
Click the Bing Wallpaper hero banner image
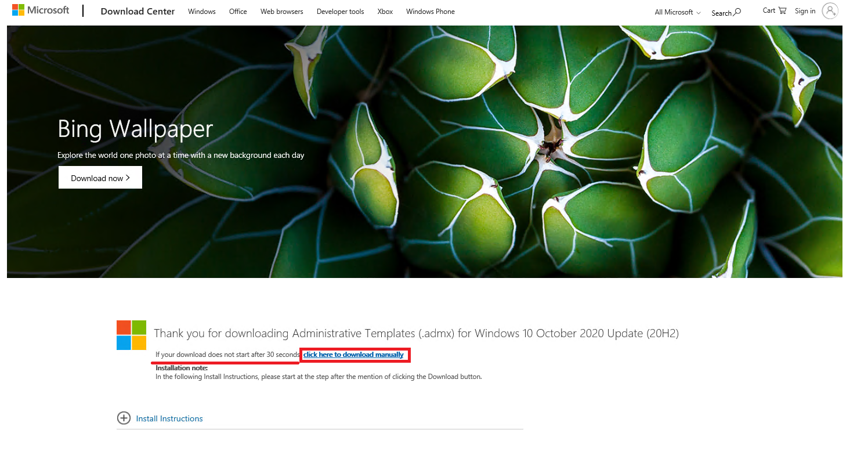tap(425, 151)
